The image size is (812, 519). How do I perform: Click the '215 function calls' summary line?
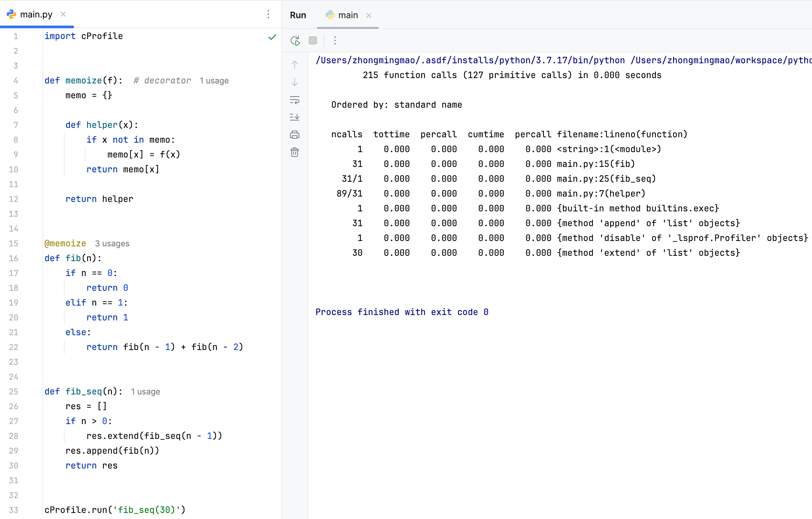[512, 75]
